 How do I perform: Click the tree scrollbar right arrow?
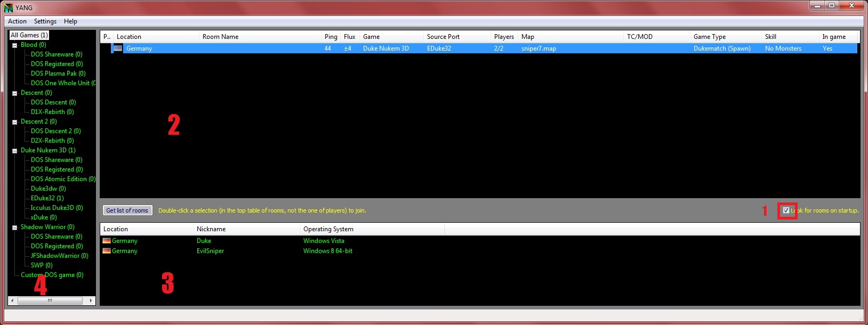click(x=91, y=301)
